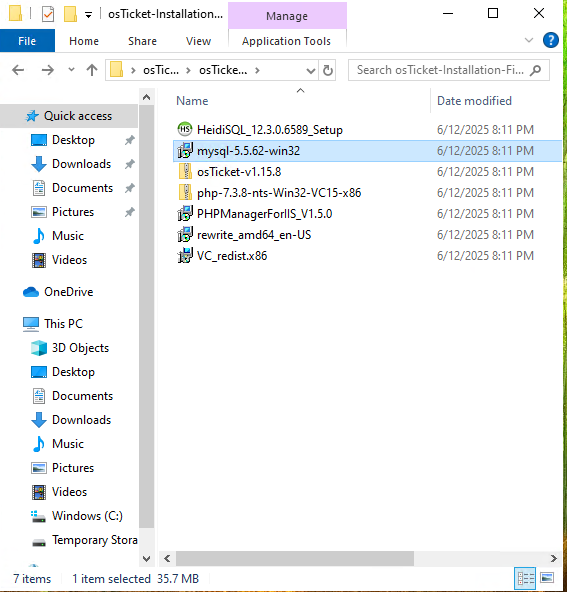Open Windows (C:) drive
Viewport: 567px width, 592px height.
point(87,516)
